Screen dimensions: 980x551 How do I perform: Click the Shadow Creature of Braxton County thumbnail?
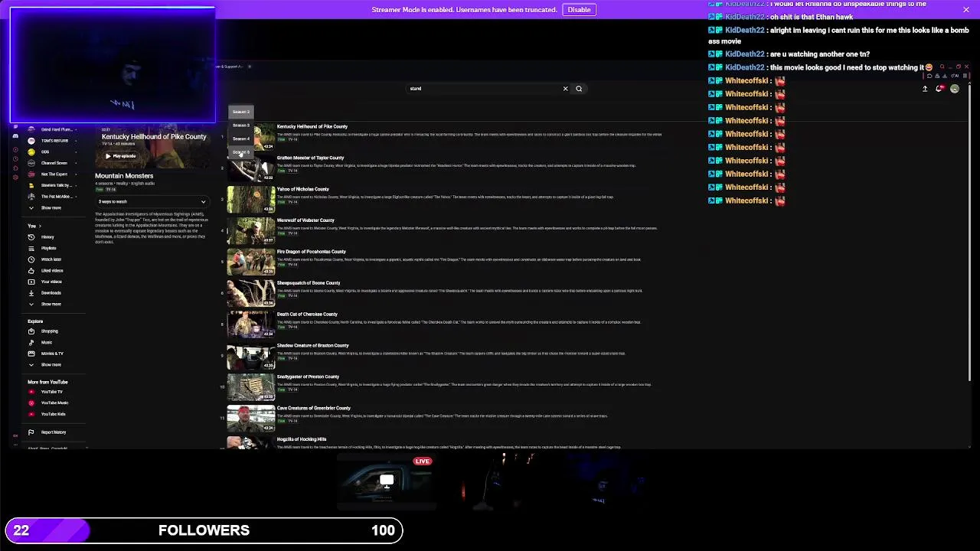click(250, 356)
